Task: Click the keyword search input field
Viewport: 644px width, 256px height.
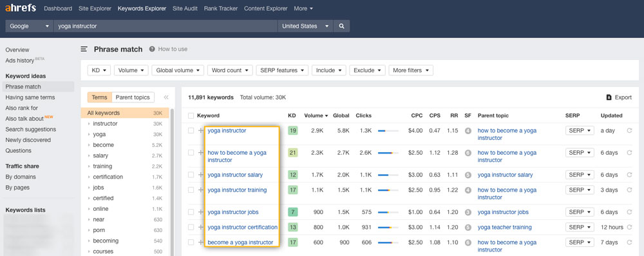Action: tap(165, 26)
